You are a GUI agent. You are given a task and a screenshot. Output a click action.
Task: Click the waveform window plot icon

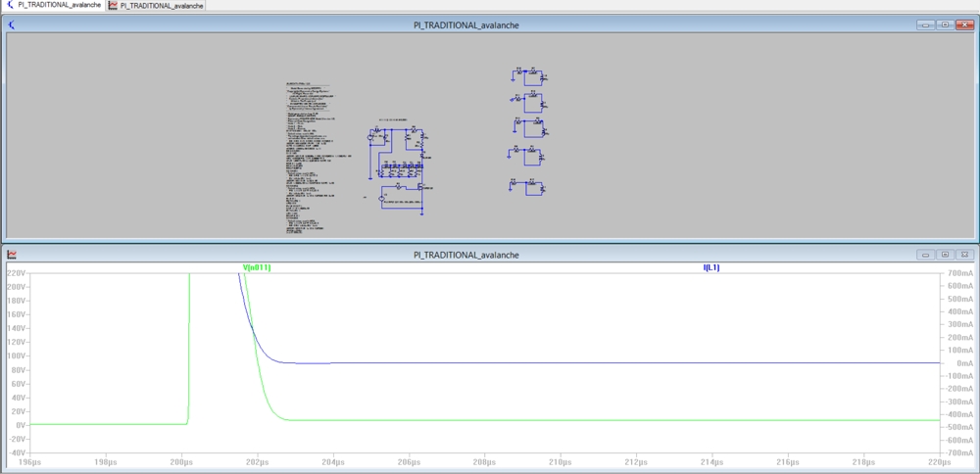coord(12,255)
